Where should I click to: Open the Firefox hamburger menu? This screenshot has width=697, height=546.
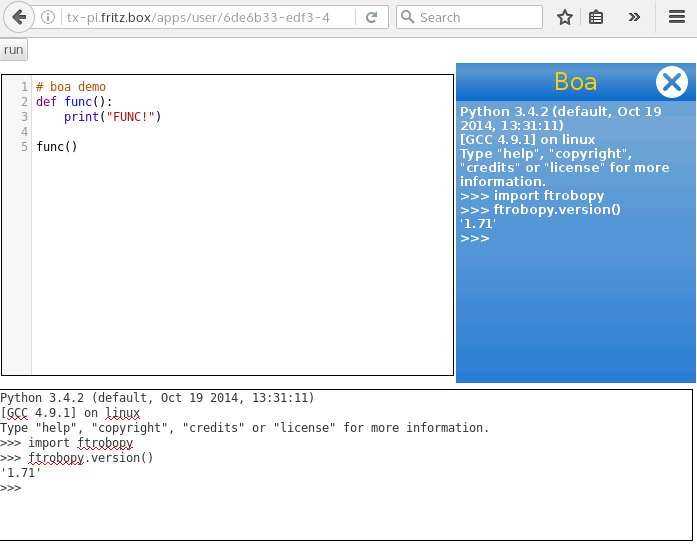tap(677, 17)
